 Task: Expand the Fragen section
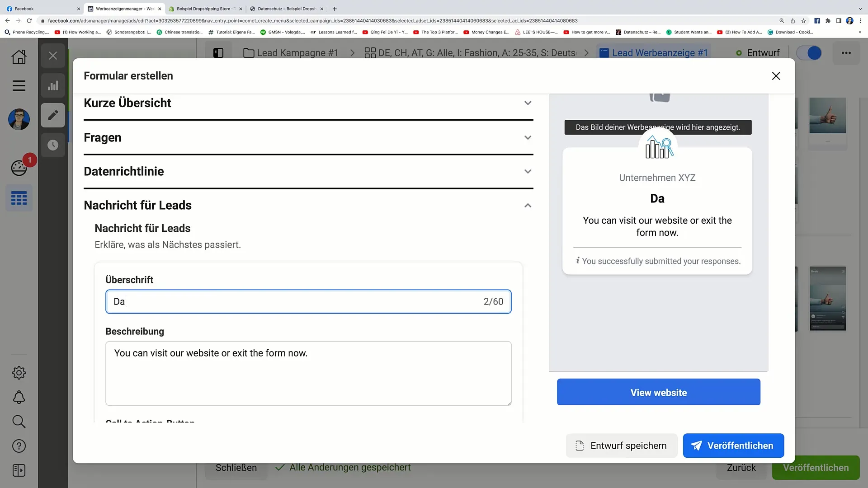[308, 137]
